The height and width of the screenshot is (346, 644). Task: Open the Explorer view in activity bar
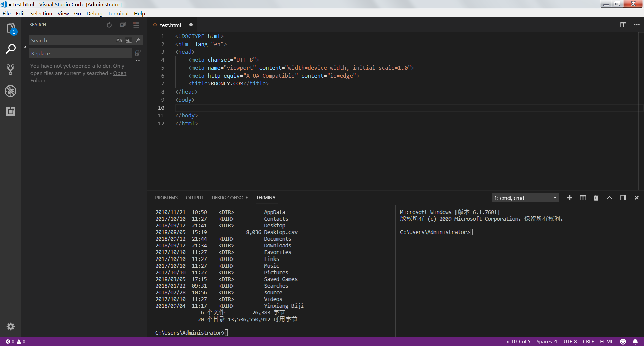click(x=11, y=28)
